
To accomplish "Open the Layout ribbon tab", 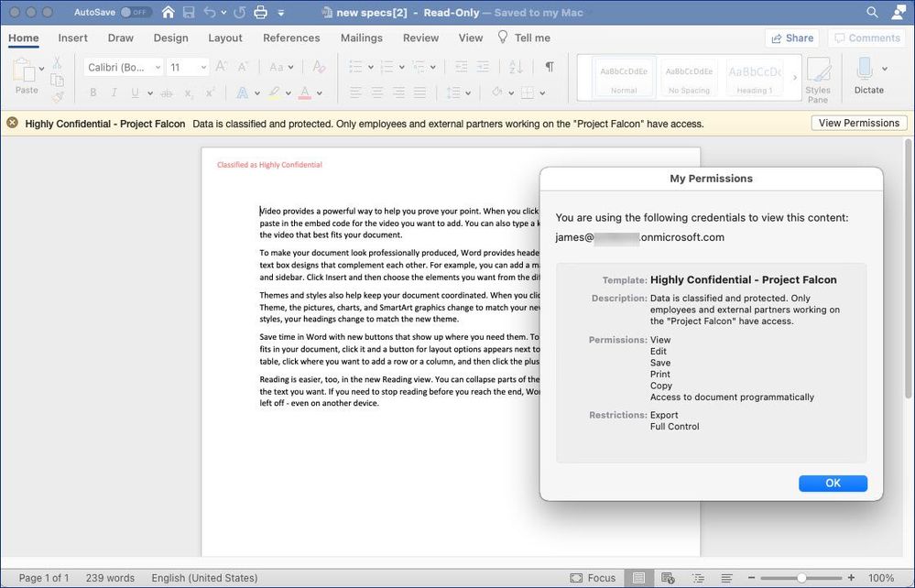I will 225,38.
